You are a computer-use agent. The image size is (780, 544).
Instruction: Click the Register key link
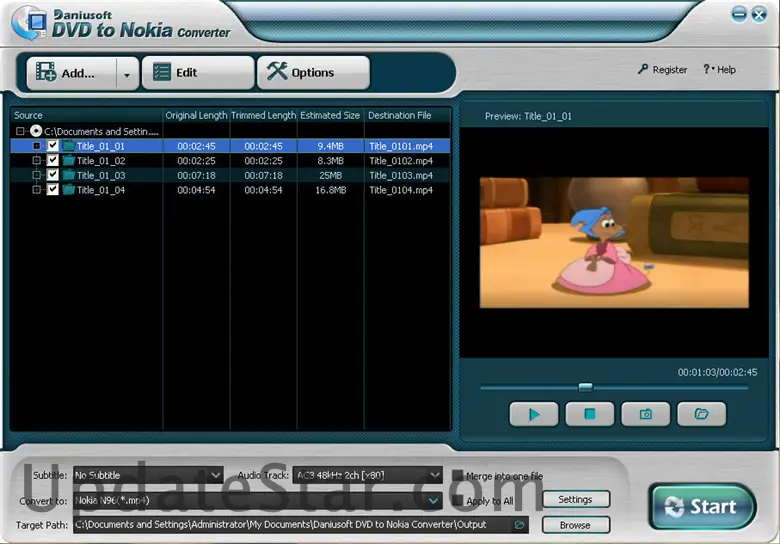662,70
